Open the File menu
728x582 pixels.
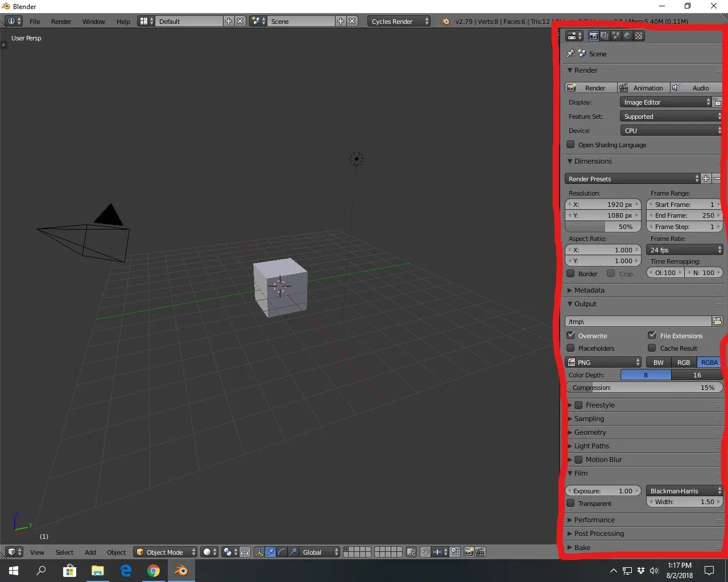pyautogui.click(x=35, y=21)
